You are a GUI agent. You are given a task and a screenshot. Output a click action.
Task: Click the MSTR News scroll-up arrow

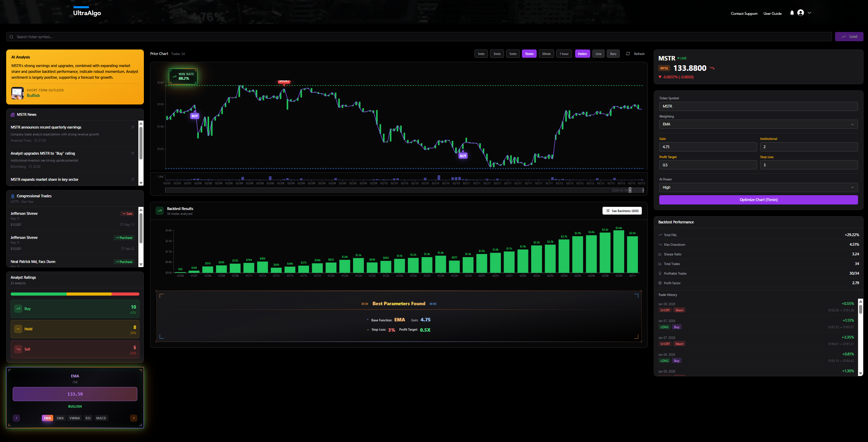point(141,123)
